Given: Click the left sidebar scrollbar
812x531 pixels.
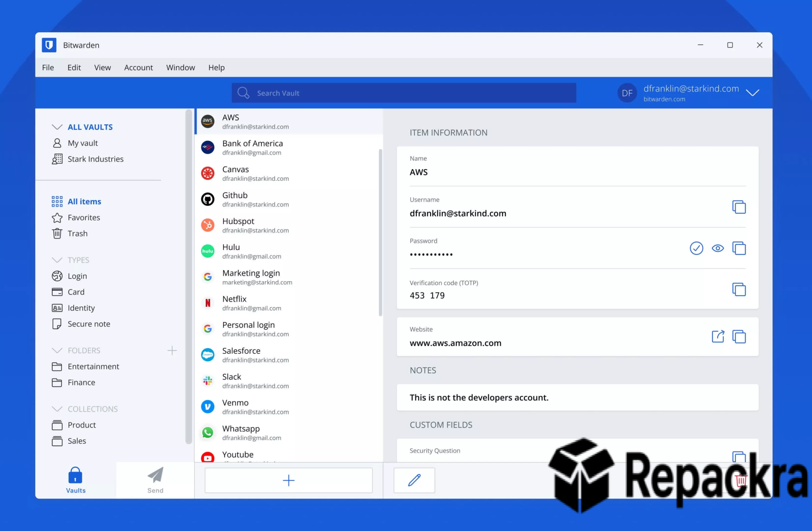Looking at the screenshot, I should pos(188,277).
